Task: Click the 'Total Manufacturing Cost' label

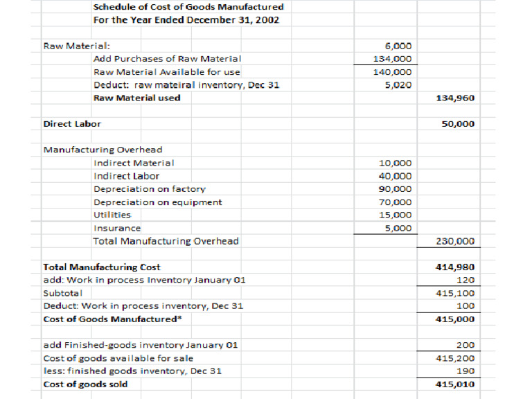Action: [x=102, y=267]
